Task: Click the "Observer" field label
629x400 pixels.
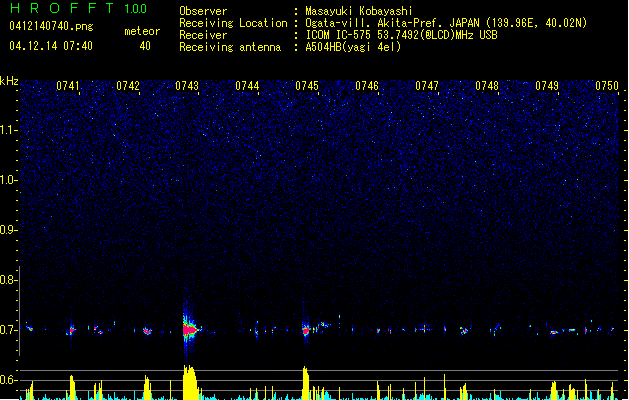Action: pos(203,11)
